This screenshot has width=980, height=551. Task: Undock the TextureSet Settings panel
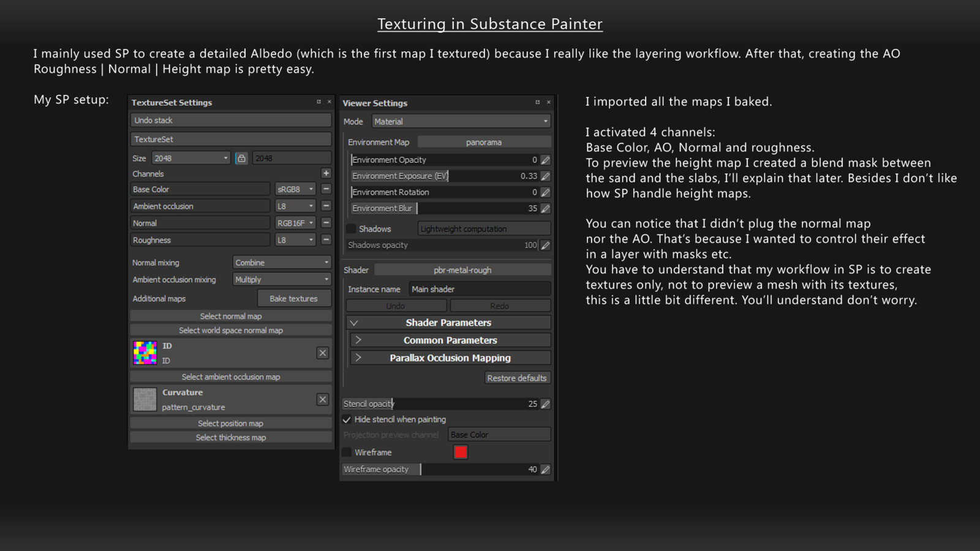(318, 102)
